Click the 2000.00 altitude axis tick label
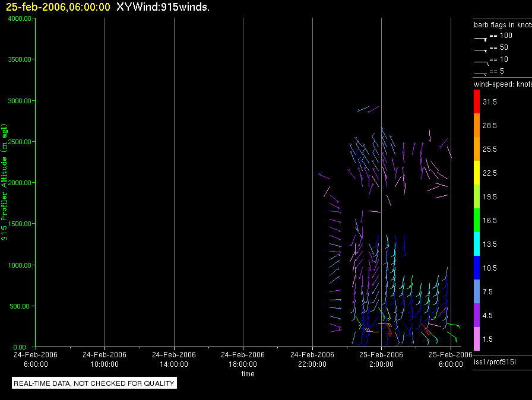The width and height of the screenshot is (532, 400). click(20, 183)
